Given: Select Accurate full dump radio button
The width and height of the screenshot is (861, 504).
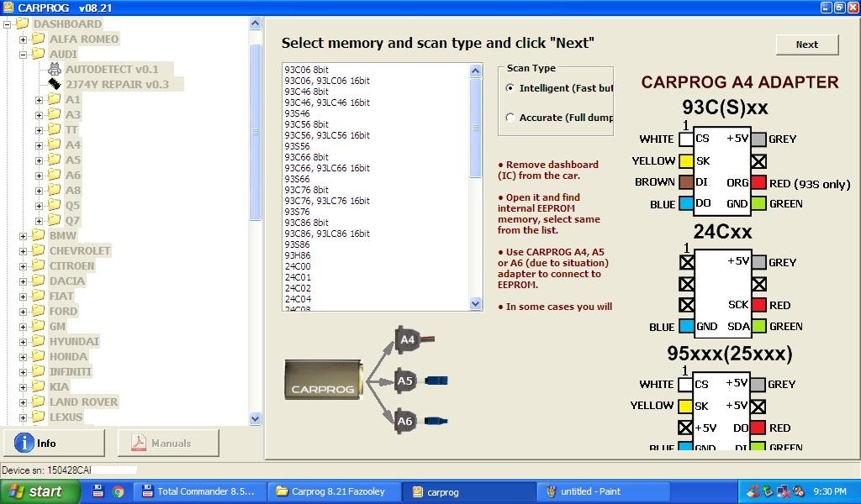Looking at the screenshot, I should click(510, 118).
